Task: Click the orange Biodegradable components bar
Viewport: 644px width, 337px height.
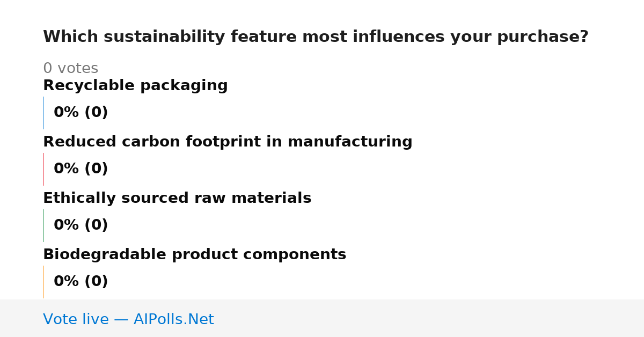Action: point(43,282)
